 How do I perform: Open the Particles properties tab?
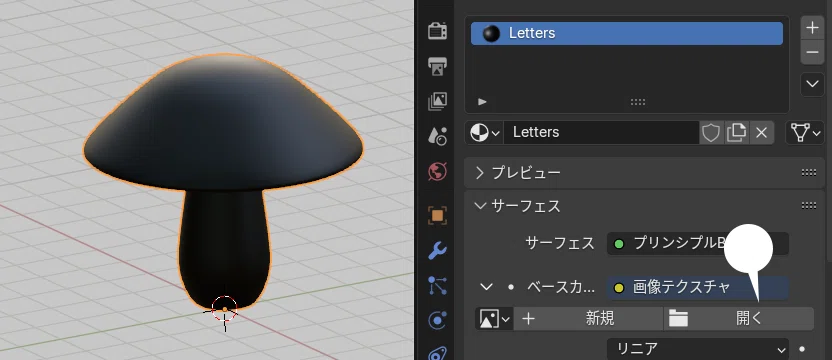click(437, 286)
